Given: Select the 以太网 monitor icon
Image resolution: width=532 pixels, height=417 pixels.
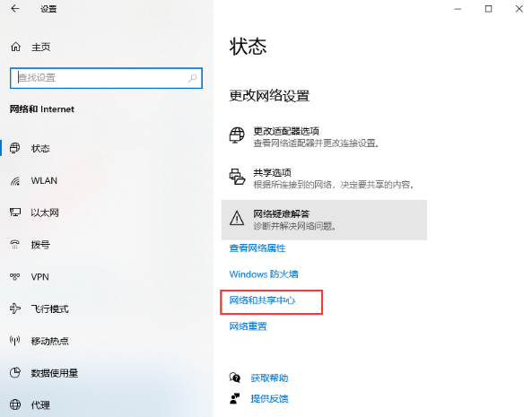Looking at the screenshot, I should click(x=15, y=213).
